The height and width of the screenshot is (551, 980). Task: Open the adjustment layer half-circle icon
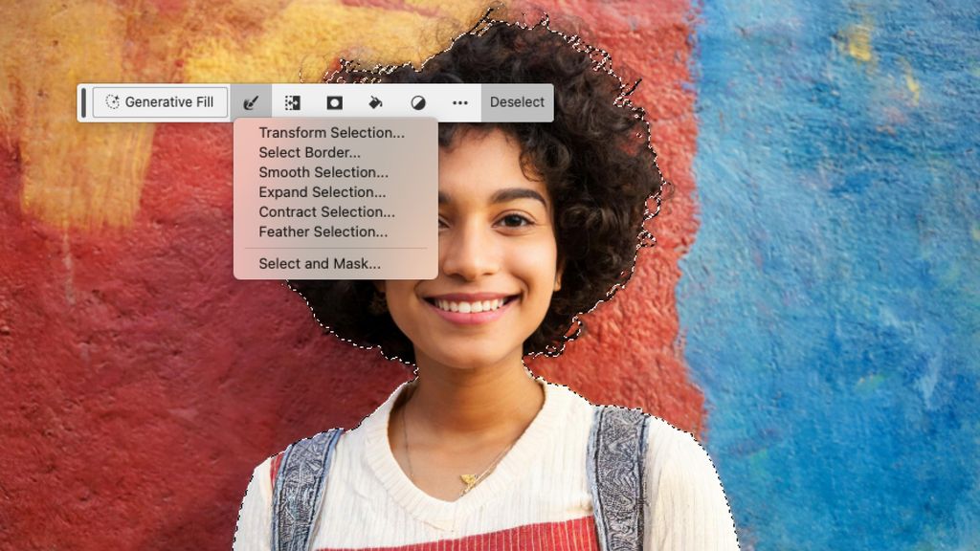coord(418,102)
